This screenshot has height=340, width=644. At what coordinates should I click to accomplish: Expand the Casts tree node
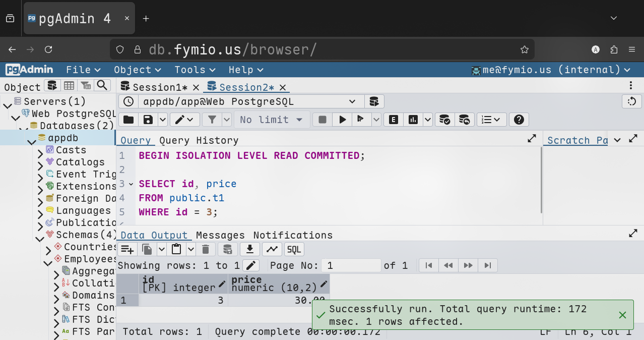(40, 150)
